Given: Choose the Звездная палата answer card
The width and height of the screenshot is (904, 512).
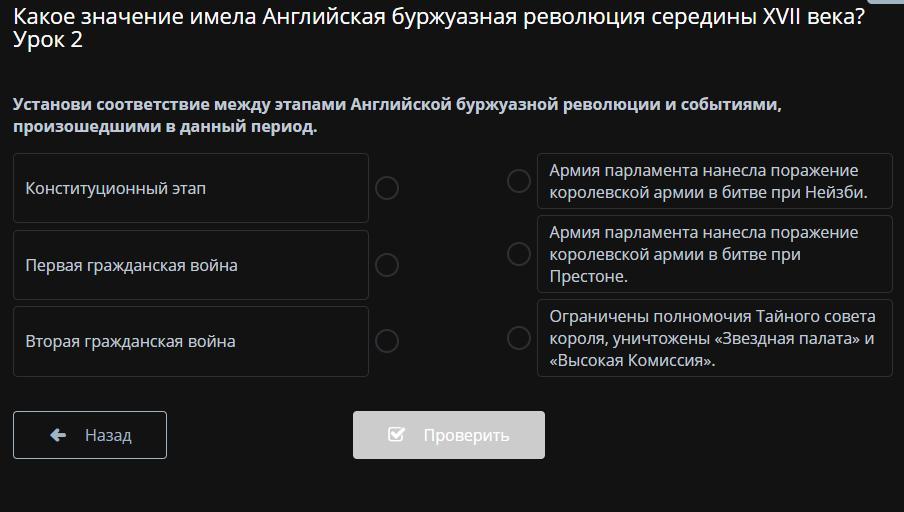Looking at the screenshot, I should point(714,338).
